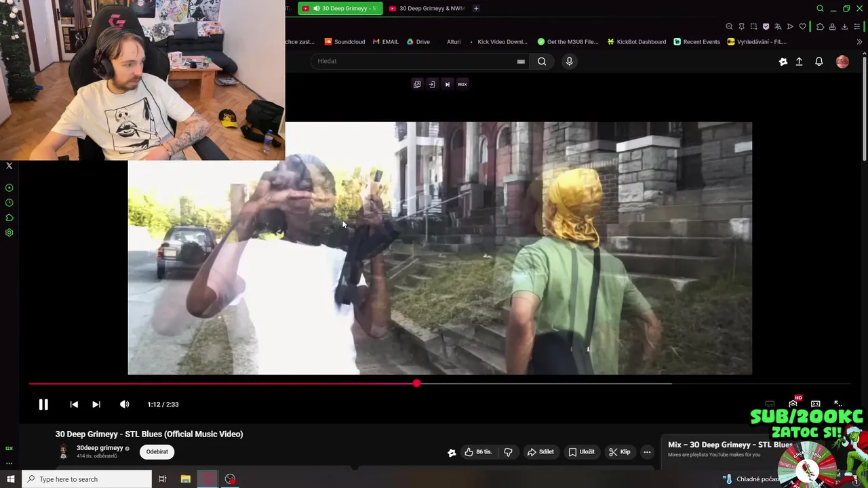Open the browser easy setup menu icon
Screen dimensions: 868x488
(856, 26)
